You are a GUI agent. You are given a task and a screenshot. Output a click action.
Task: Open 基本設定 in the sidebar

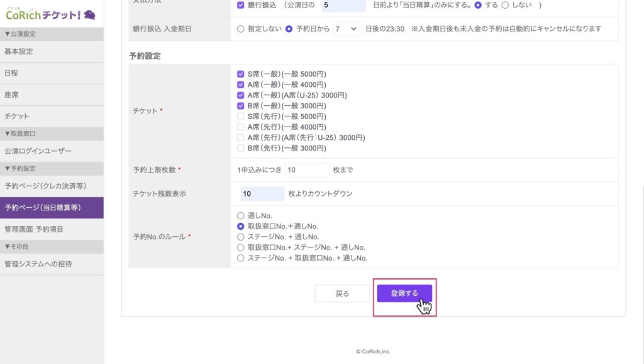19,52
